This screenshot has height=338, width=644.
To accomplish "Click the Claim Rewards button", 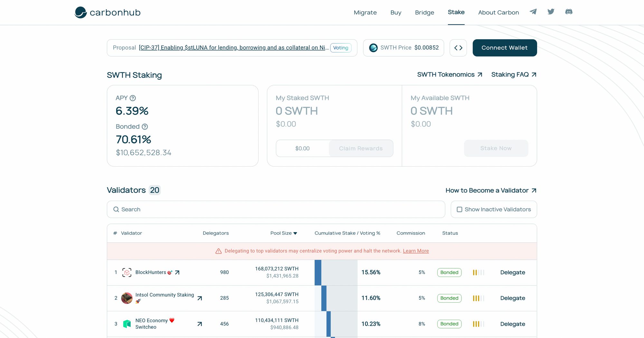I will tap(361, 149).
